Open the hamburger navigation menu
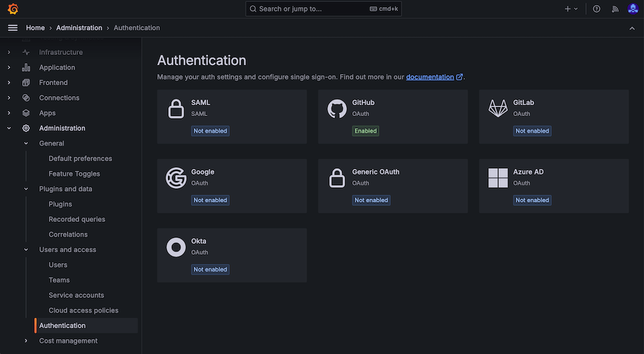The height and width of the screenshot is (354, 644). (x=12, y=28)
